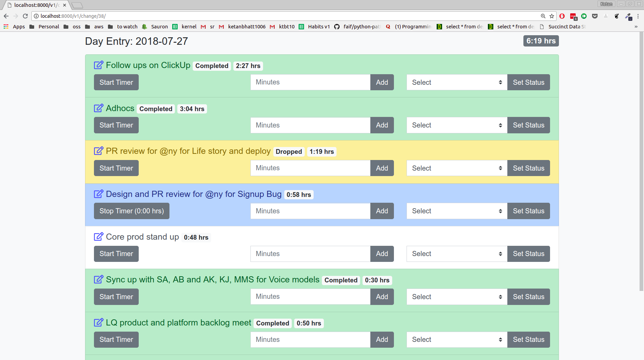Viewport: 644px width, 360px height.
Task: Click the Completed badge on Adhocs
Action: (156, 109)
